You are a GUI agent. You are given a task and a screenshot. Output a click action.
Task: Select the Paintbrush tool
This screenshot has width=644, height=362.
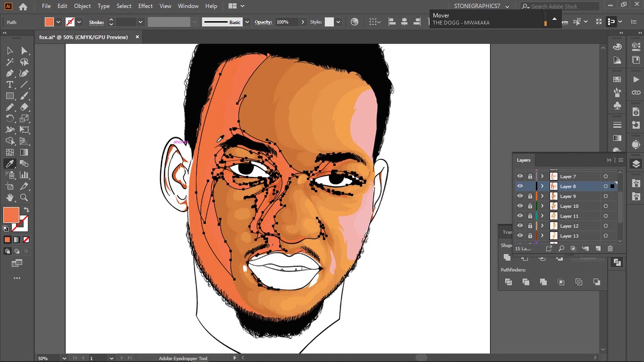pos(24,96)
